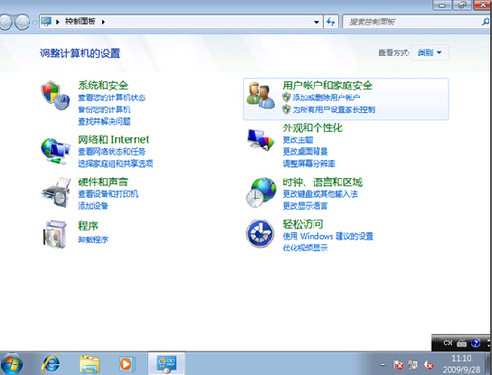Open the 系统和安全 category link
The height and width of the screenshot is (375, 492).
(103, 85)
